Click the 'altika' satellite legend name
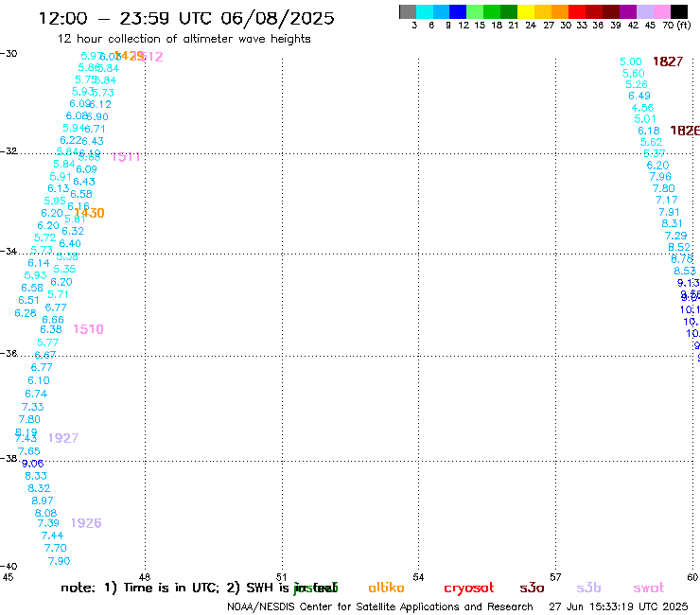Viewport: 700px width, 615px height. click(x=386, y=588)
